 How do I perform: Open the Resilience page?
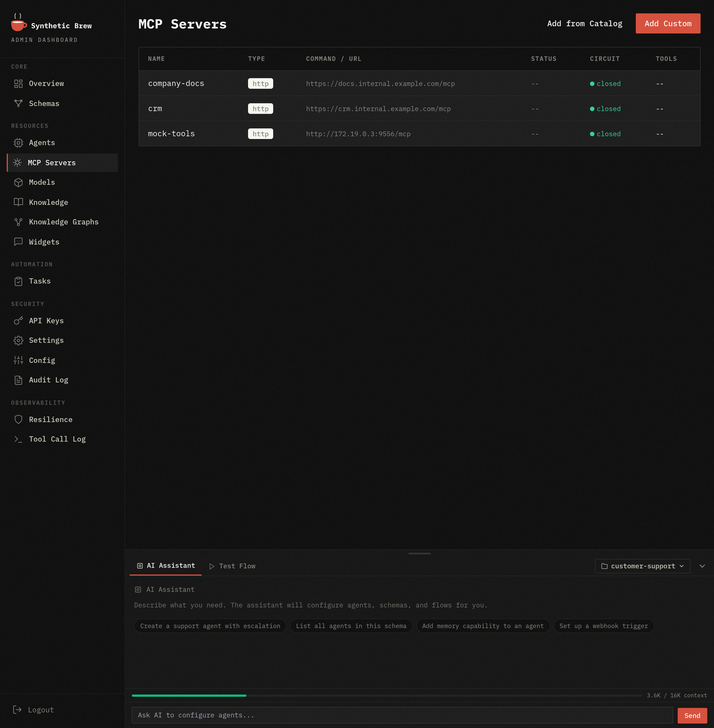click(x=62, y=420)
